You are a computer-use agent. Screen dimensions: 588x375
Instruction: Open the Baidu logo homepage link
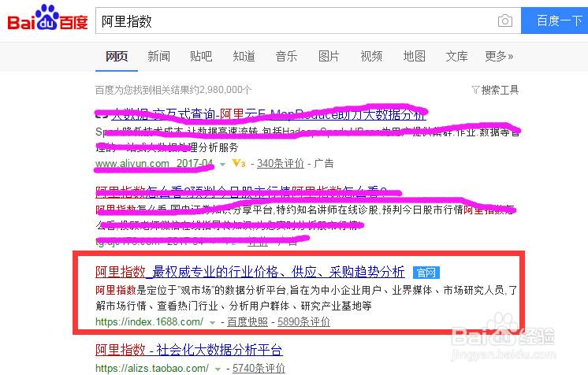[x=47, y=17]
